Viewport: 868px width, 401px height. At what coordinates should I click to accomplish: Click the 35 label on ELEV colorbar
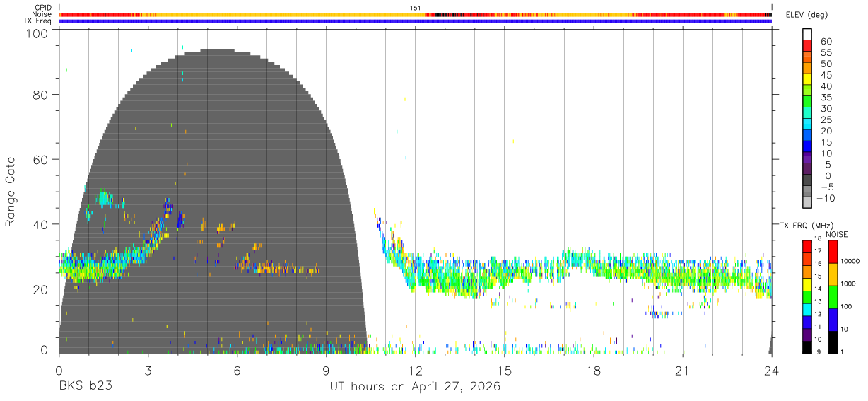(x=825, y=98)
